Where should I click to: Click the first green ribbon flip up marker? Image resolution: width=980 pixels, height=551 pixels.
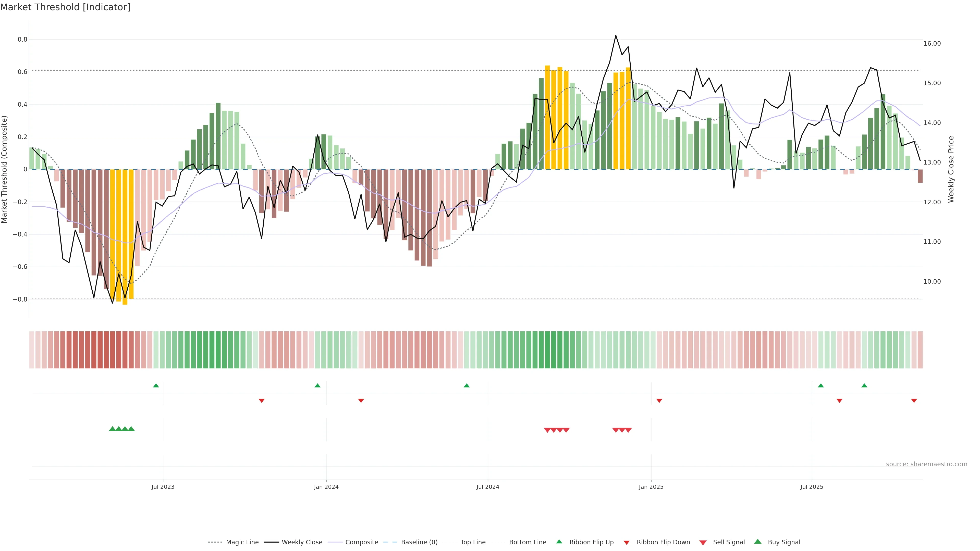click(x=156, y=386)
